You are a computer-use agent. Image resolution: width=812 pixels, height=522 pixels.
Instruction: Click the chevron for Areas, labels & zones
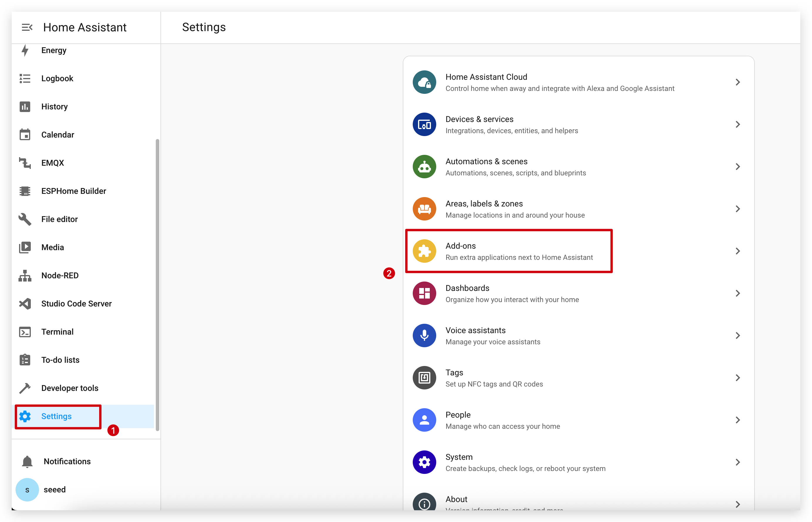[737, 209]
